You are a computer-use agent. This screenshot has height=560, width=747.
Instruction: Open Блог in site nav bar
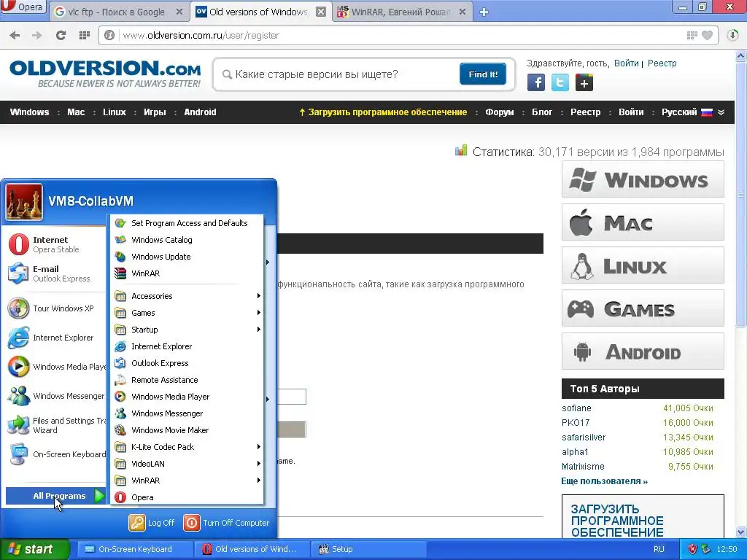542,112
